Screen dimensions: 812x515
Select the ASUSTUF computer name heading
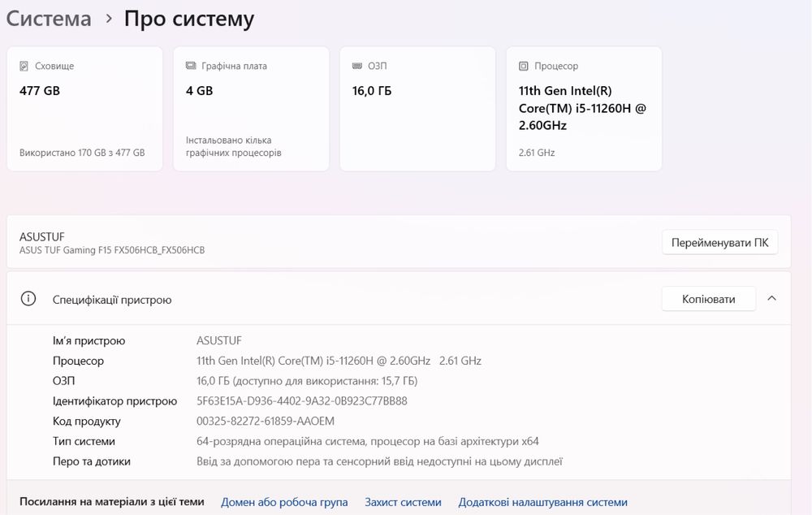[x=42, y=236]
